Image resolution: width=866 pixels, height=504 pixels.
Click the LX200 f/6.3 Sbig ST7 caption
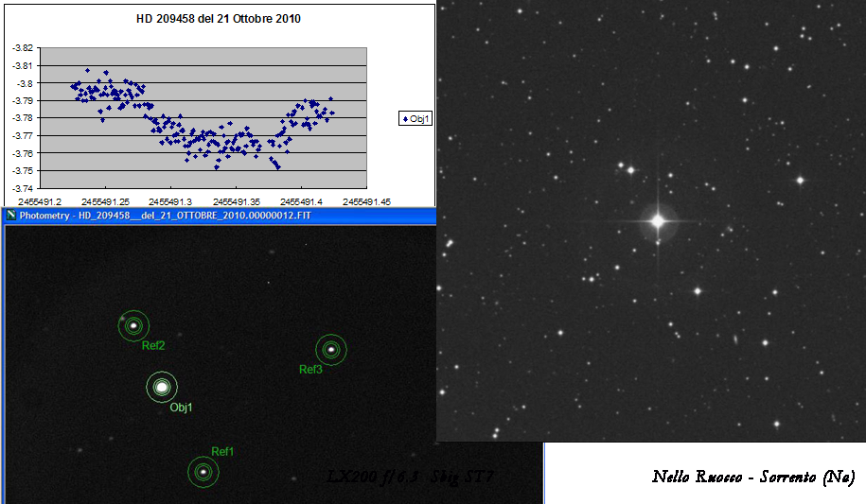tap(409, 476)
